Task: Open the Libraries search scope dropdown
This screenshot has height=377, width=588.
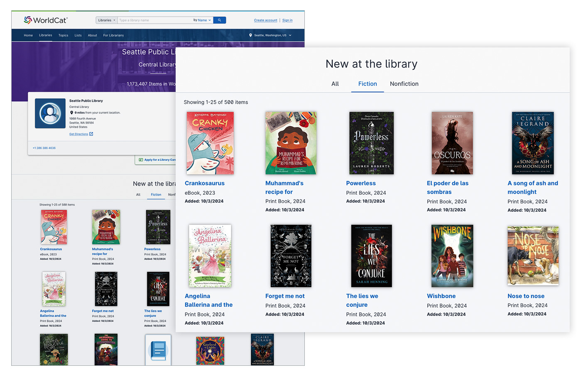Action: point(107,20)
